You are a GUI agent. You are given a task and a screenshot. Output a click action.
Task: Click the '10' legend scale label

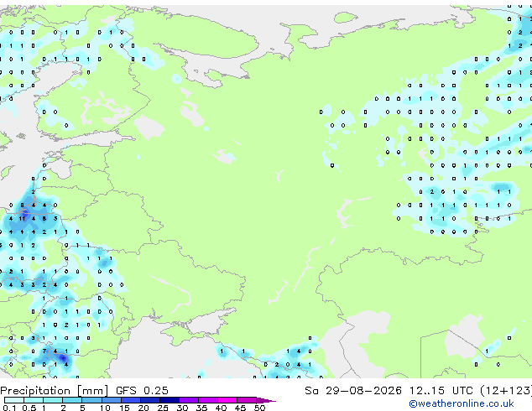coord(105,408)
